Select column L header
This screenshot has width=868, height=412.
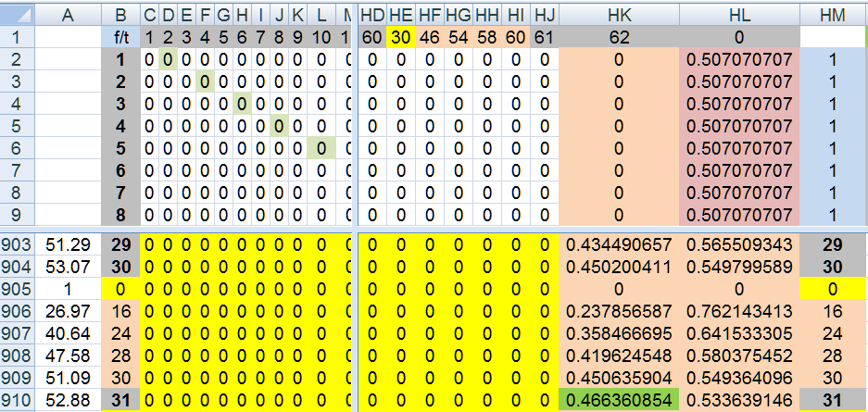coord(321,16)
